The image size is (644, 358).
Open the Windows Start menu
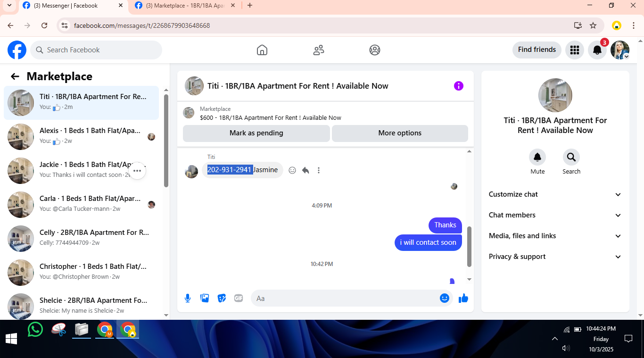coord(11,339)
